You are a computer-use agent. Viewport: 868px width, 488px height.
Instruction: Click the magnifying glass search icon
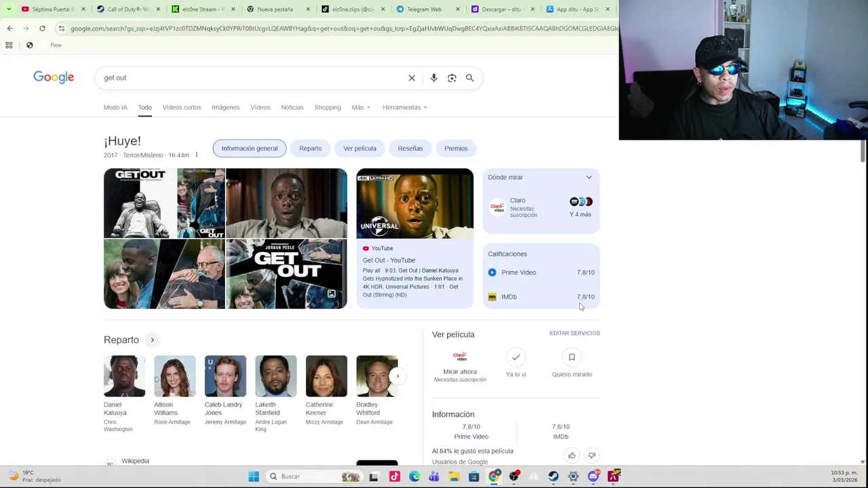469,78
